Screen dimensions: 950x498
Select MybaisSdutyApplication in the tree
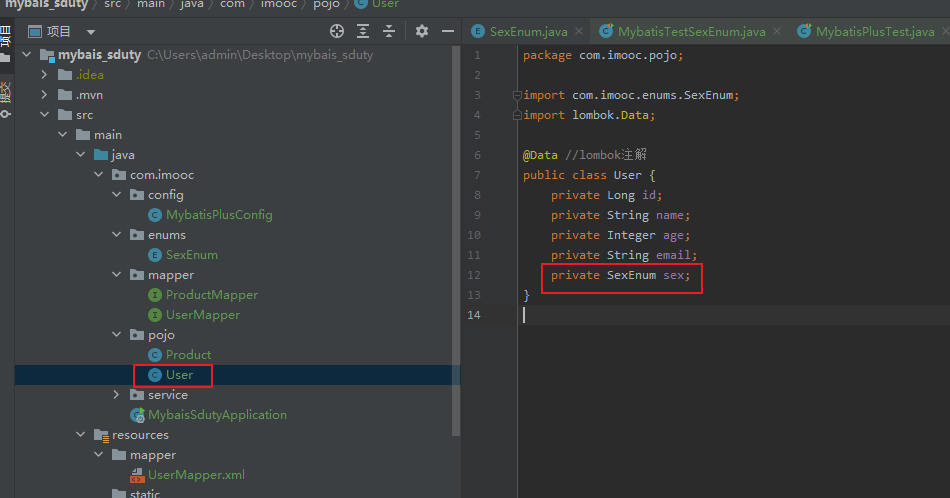pyautogui.click(x=218, y=415)
